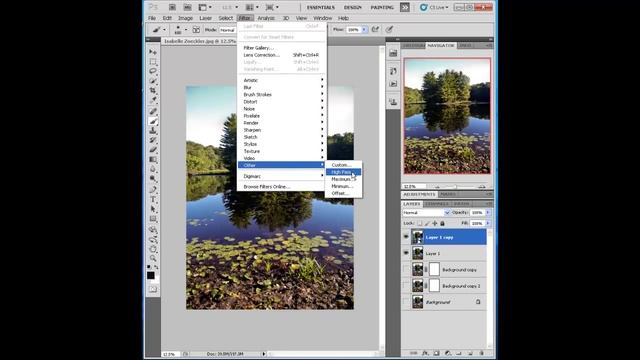This screenshot has width=640, height=360.
Task: Hide the Layer 1 layer
Action: coord(406,253)
